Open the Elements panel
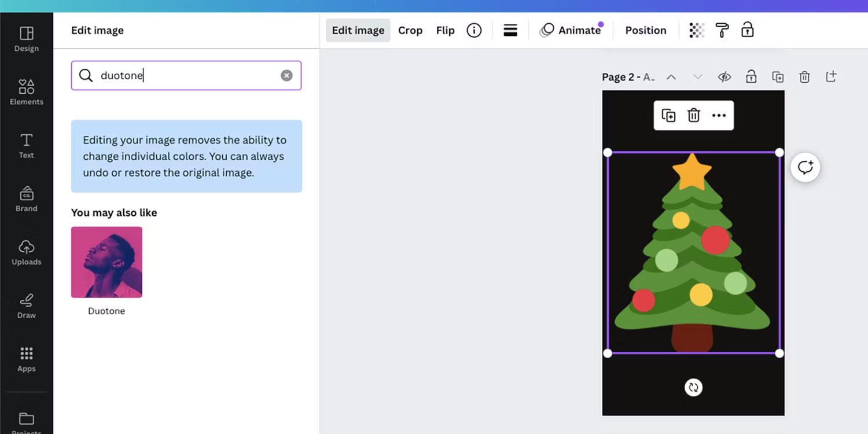This screenshot has height=434, width=868. click(x=26, y=91)
